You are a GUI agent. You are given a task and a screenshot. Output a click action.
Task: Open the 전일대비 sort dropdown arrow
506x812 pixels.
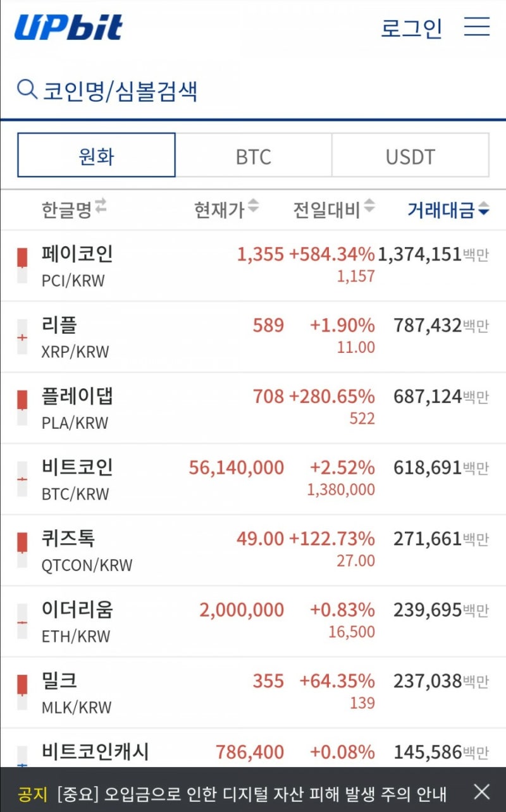click(x=369, y=206)
